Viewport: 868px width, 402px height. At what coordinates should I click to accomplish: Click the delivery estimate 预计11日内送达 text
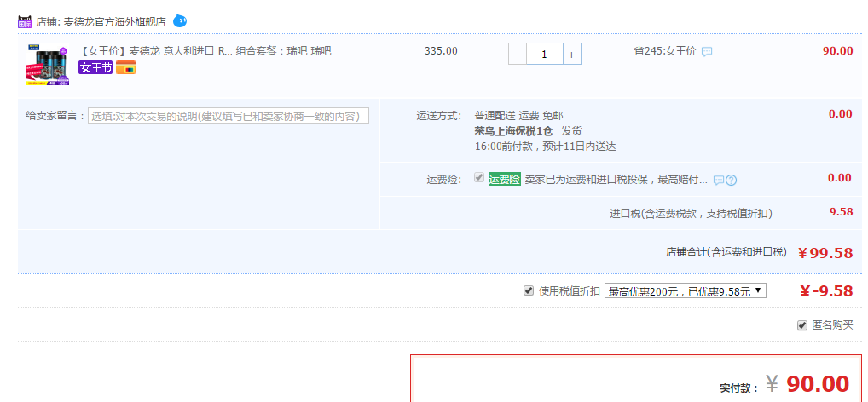point(578,146)
